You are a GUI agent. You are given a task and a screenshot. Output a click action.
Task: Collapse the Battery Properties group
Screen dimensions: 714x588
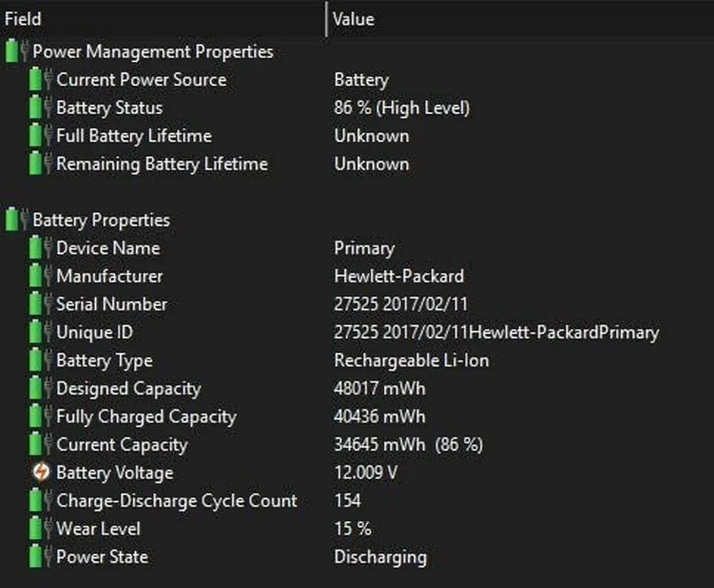click(x=12, y=220)
